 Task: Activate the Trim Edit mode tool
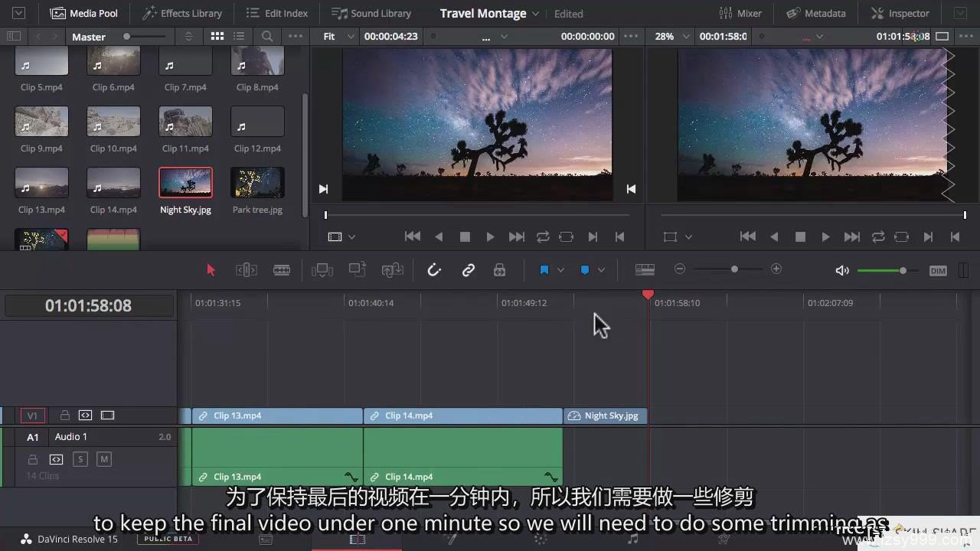click(x=246, y=270)
